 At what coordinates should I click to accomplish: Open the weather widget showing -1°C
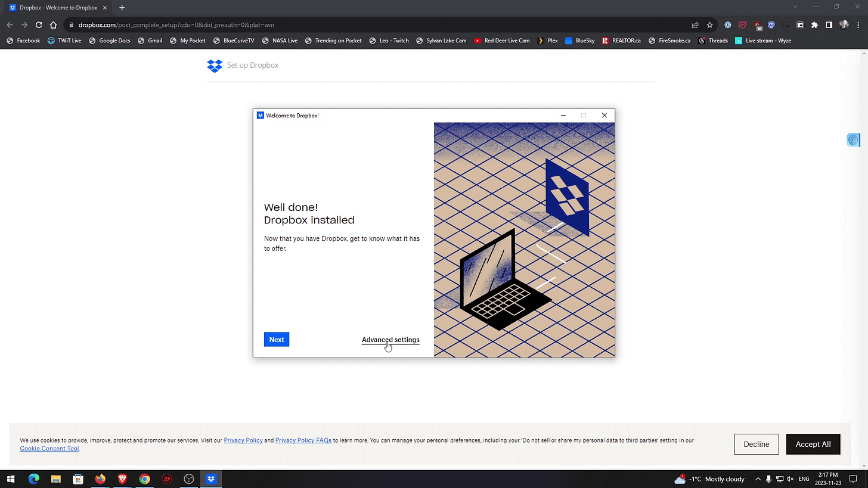[709, 479]
